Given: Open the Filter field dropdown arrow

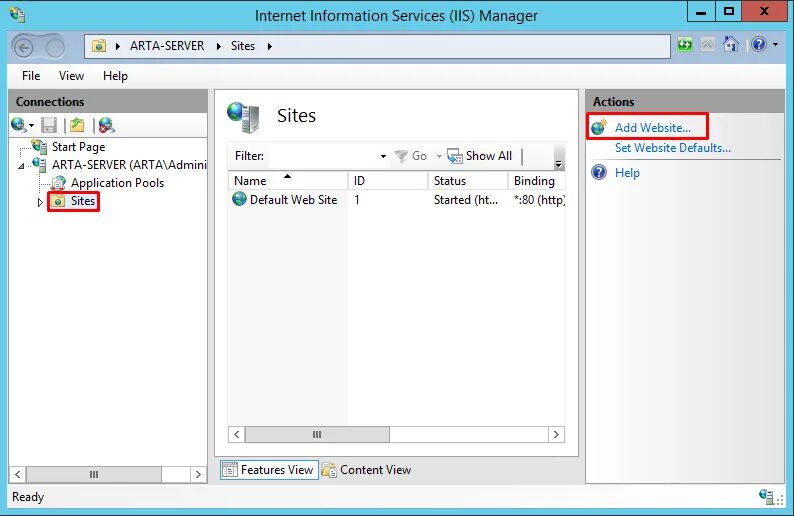Looking at the screenshot, I should 383,156.
